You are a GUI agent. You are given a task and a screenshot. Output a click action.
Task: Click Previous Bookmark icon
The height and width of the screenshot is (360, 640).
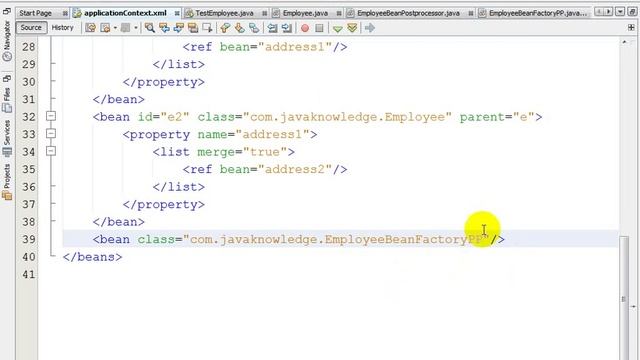pyautogui.click(x=225, y=28)
